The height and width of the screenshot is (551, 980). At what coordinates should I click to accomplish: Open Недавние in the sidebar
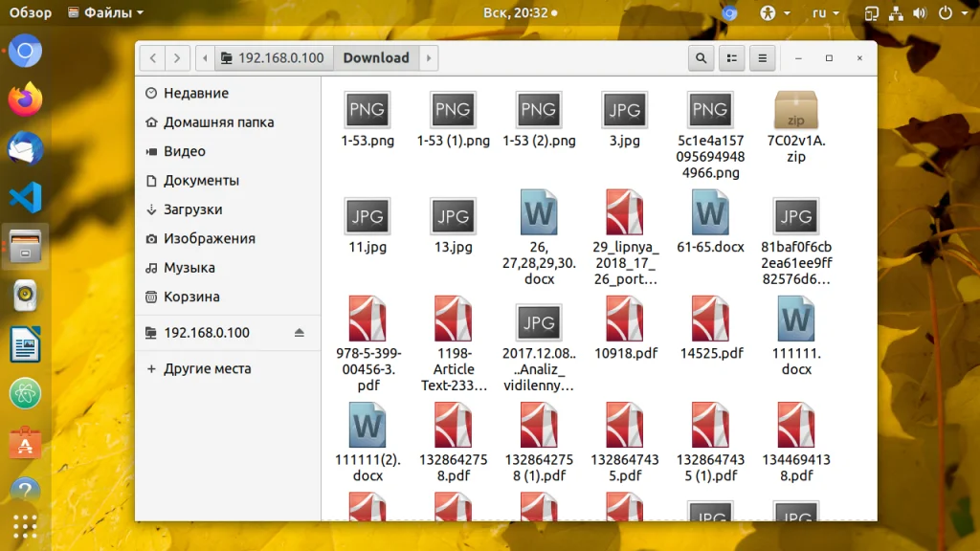(228, 93)
